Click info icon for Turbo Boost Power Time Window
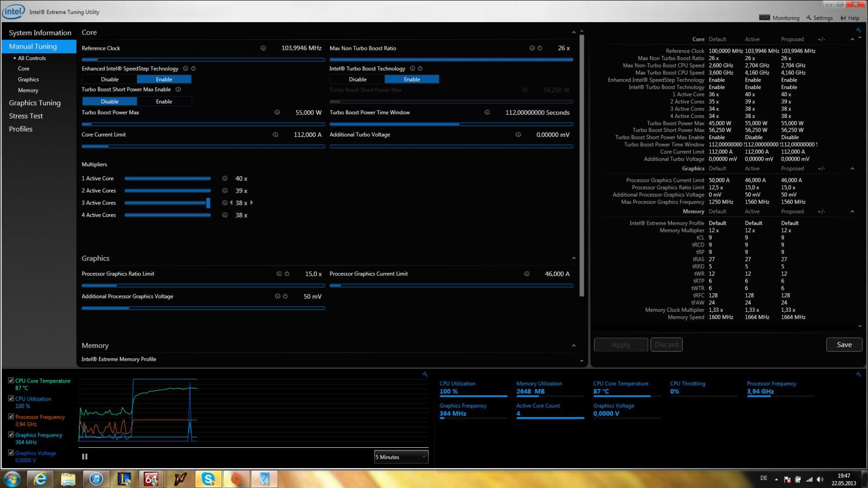The height and width of the screenshot is (488, 868). (x=487, y=112)
